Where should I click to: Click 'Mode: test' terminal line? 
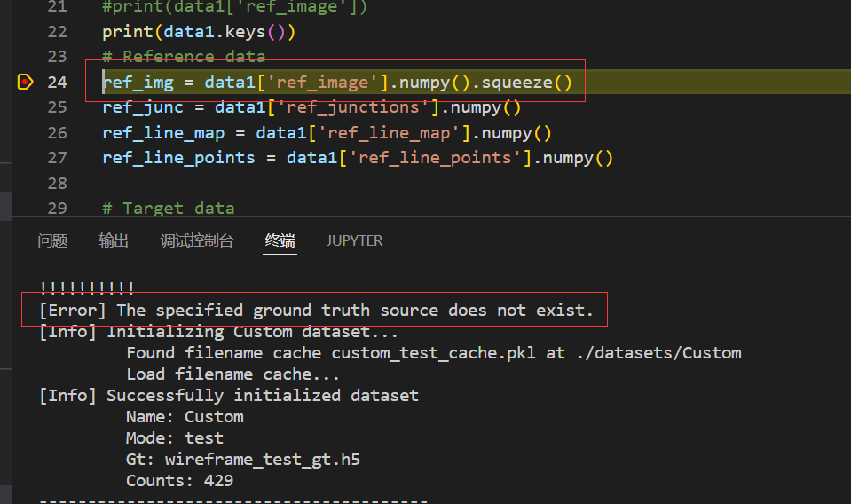tap(175, 437)
